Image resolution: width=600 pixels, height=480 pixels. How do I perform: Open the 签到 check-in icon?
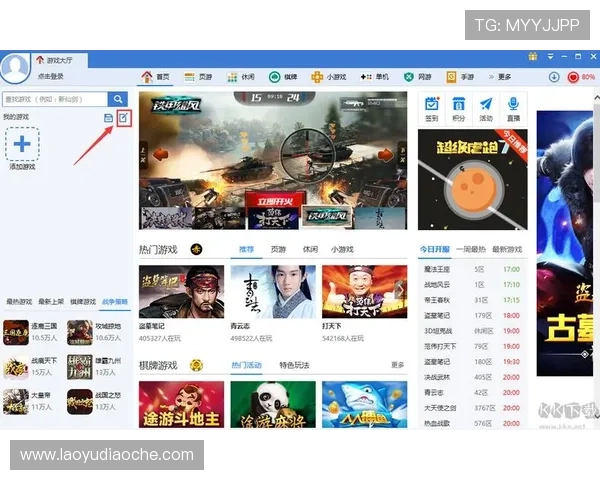[x=431, y=108]
